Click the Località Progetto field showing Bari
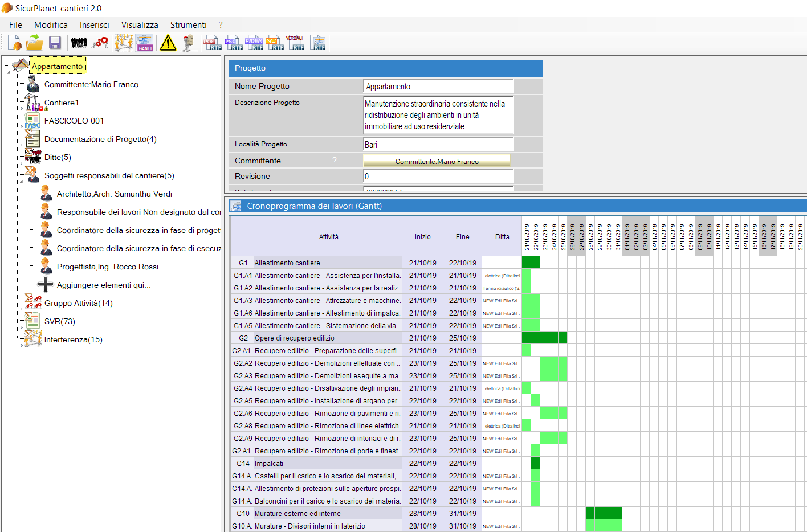The image size is (807, 532). [x=438, y=144]
